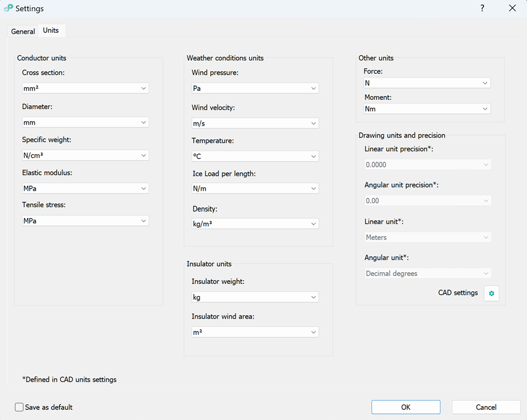This screenshot has width=527, height=420.
Task: Select the Units tab
Action: [x=51, y=31]
